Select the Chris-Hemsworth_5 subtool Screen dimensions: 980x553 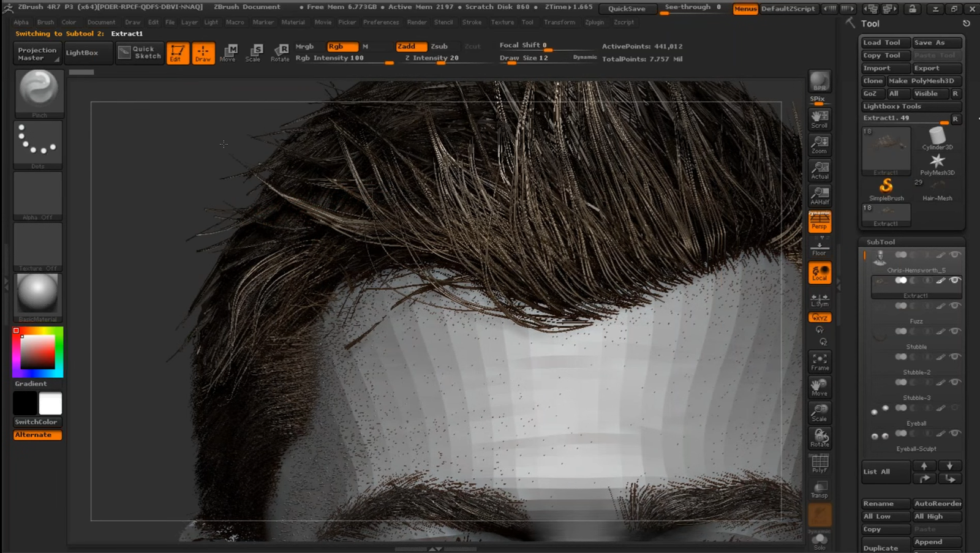[916, 261]
